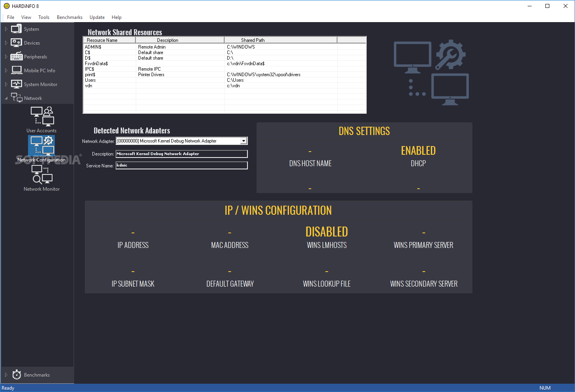Click the Remote Admin description cell
Image resolution: width=575 pixels, height=392 pixels.
click(x=152, y=47)
